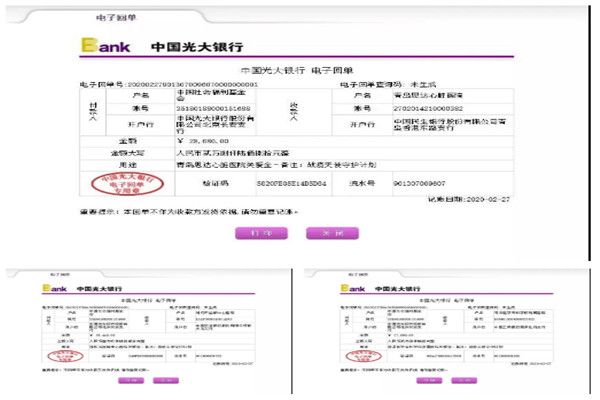Image resolution: width=600 pixels, height=400 pixels.
Task: Click the 收款人 vertical label on the large receipt
Action: [293, 111]
